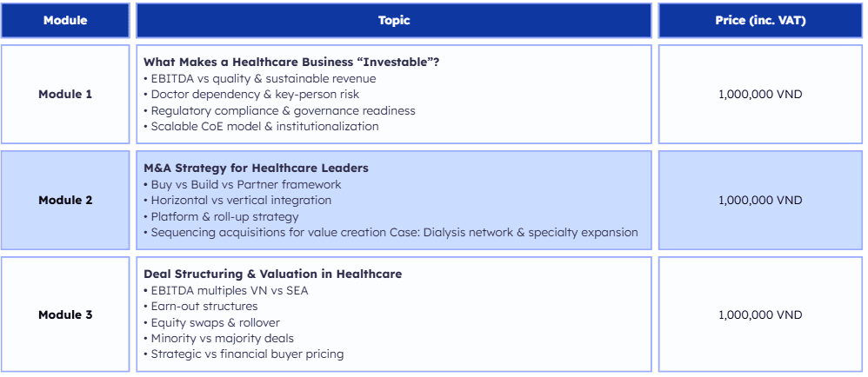Click 'Earn-out structures' bullet
The width and height of the screenshot is (868, 377).
tap(204, 306)
